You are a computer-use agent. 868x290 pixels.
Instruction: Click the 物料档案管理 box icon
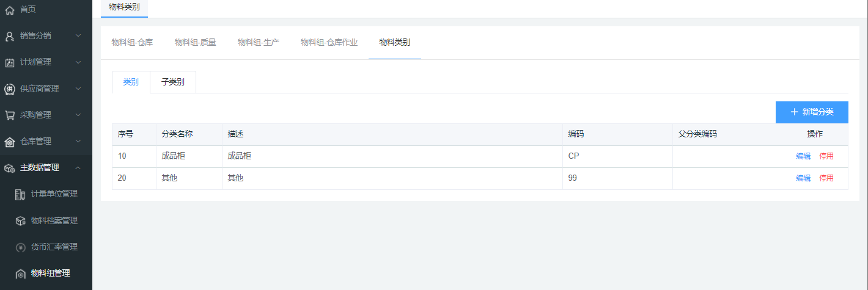pyautogui.click(x=20, y=221)
